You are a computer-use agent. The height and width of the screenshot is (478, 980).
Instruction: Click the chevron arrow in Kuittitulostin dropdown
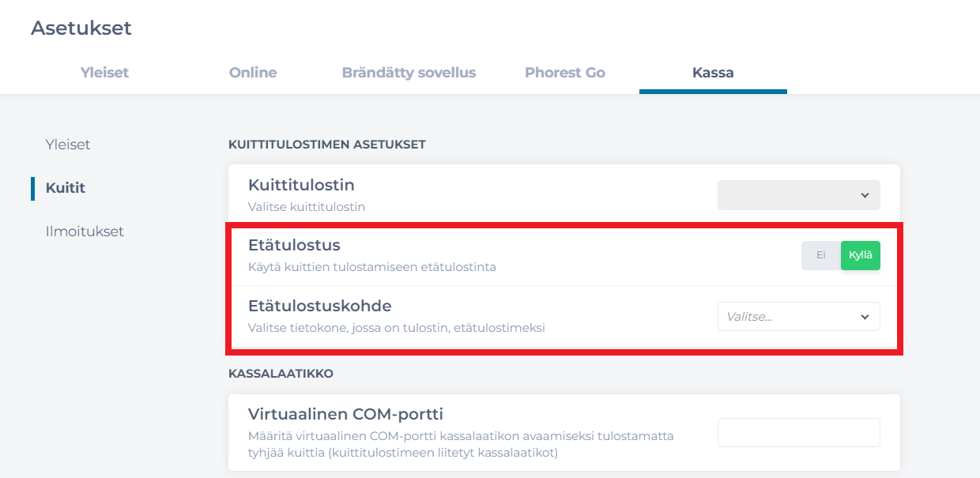click(865, 195)
